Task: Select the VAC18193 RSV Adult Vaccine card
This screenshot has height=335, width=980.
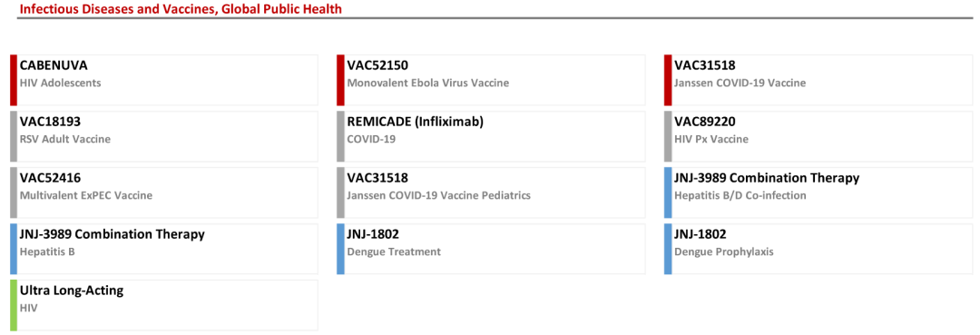Action: click(163, 136)
